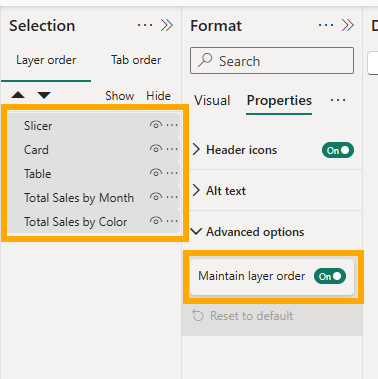
Task: Open Format pane more options ellipsis
Action: point(326,25)
